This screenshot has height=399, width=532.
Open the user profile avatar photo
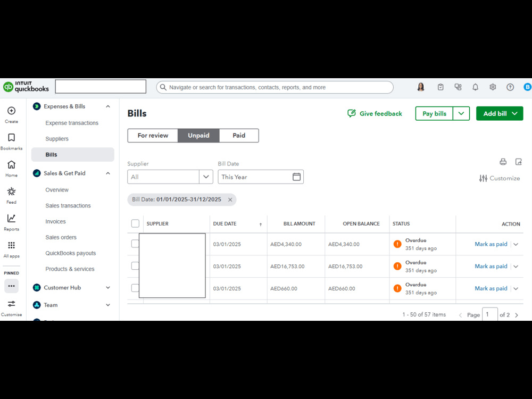(421, 87)
